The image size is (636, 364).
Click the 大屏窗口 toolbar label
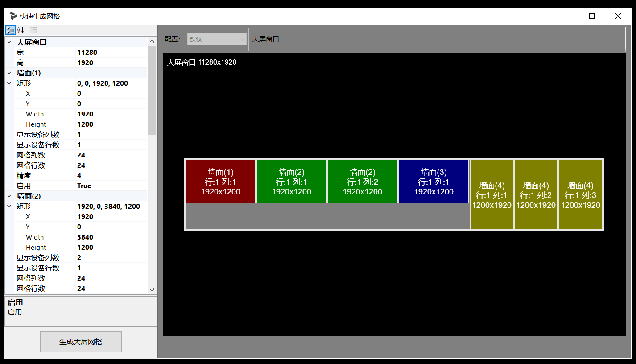pos(266,39)
